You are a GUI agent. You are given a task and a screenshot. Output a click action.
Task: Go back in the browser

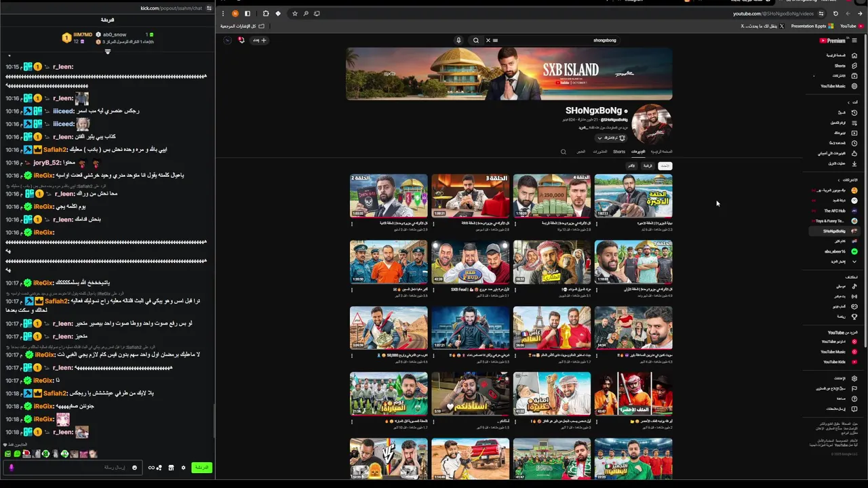(859, 14)
